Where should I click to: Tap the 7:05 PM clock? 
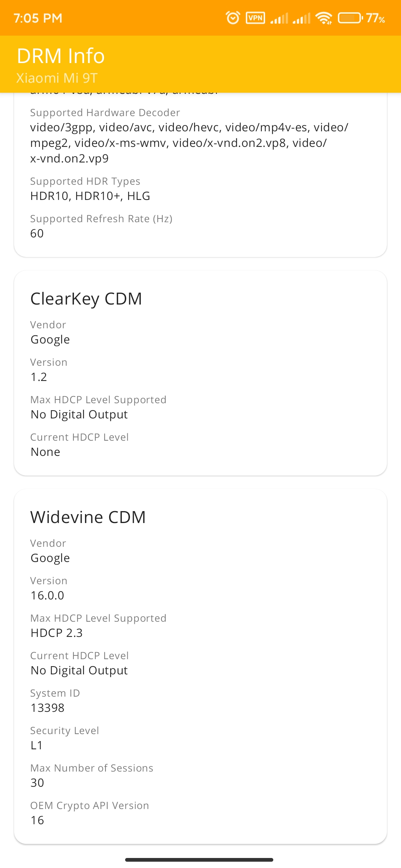(38, 18)
